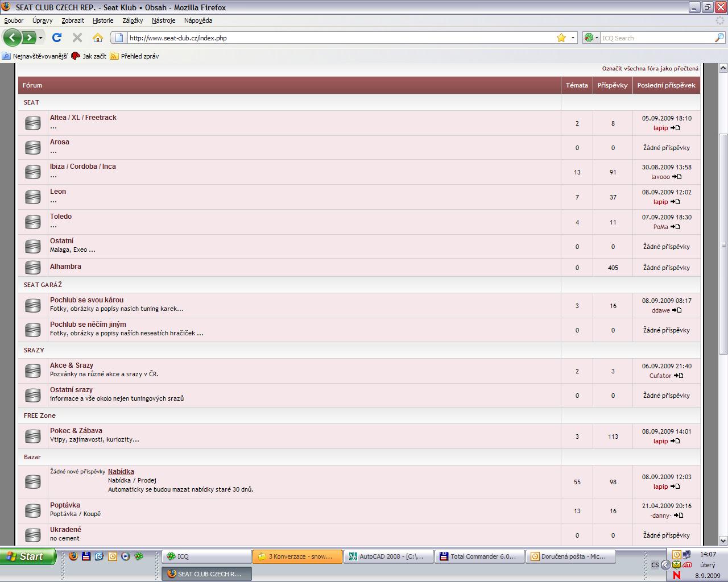Click the Firefox reload page icon
Viewport: 728px width, 582px height.
56,38
